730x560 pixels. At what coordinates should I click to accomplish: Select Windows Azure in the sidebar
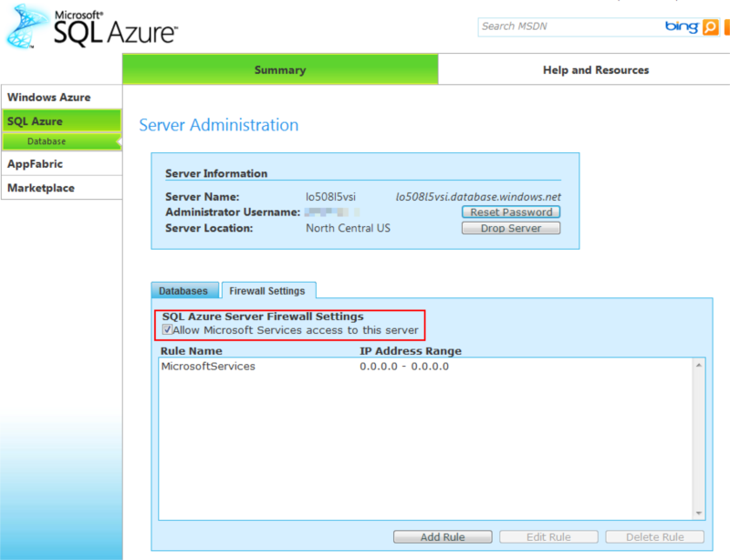(61, 98)
